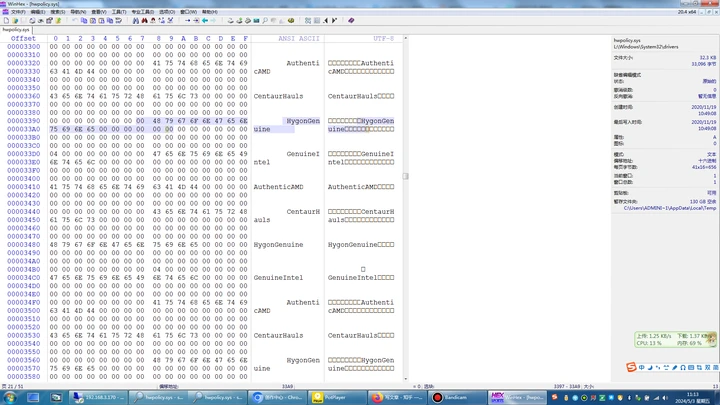Click the blue back arrow navigation icon
Viewport: 720px width, 405px height.
coord(205,20)
